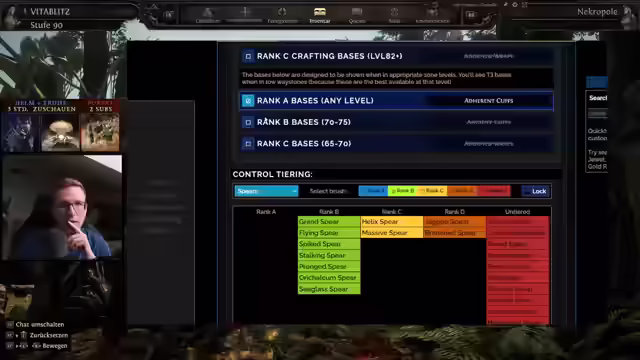This screenshot has height=360, width=640.
Task: Enable Rank B Bases (70-75) checkbox
Action: (x=248, y=122)
